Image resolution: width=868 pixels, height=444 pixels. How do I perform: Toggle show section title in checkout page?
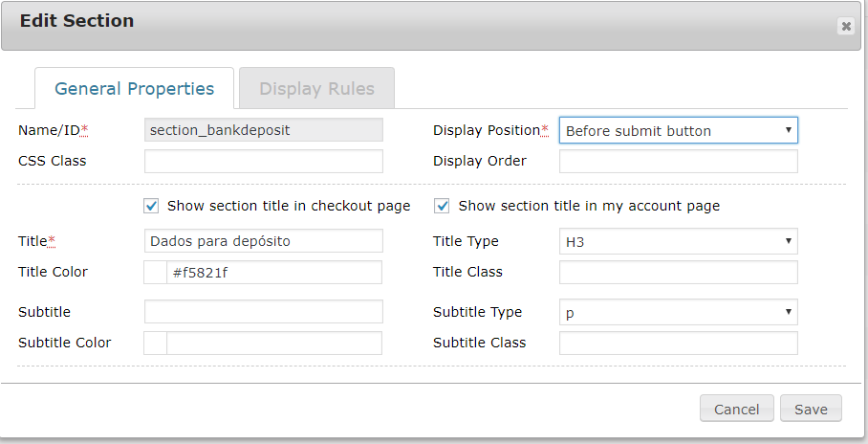pyautogui.click(x=151, y=206)
